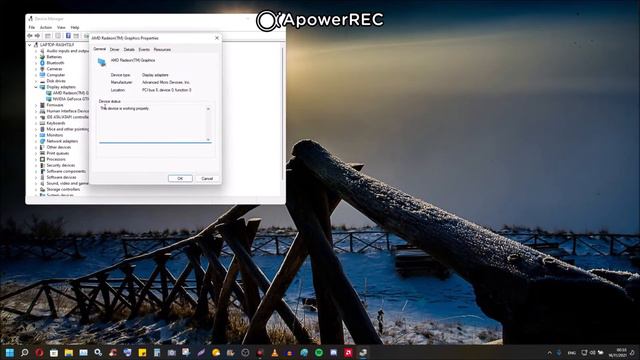Click the Network adapters icon
640x360 pixels.
(42, 141)
